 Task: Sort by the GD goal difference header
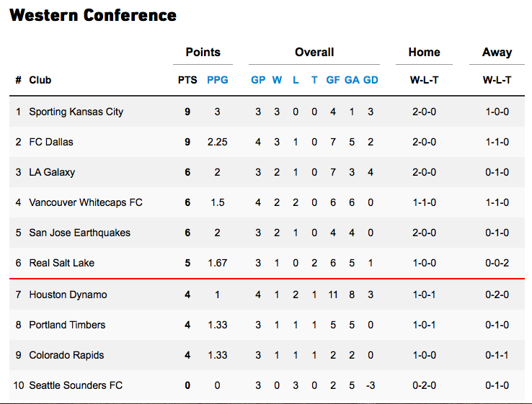coord(371,80)
